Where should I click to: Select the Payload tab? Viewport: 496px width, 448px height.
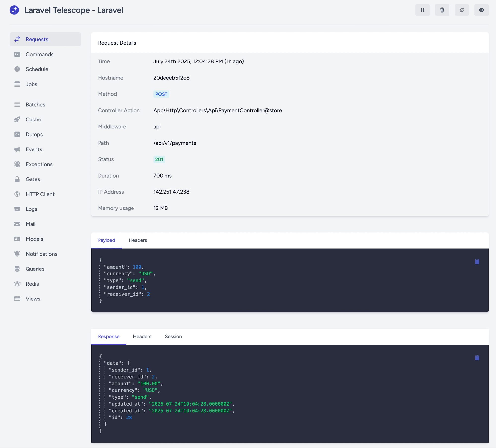point(106,240)
